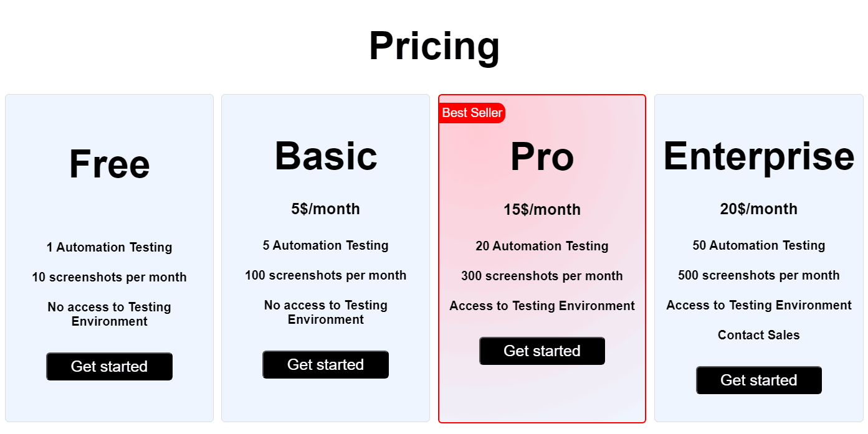Click the 5$/month price label
The image size is (868, 434).
(x=325, y=209)
